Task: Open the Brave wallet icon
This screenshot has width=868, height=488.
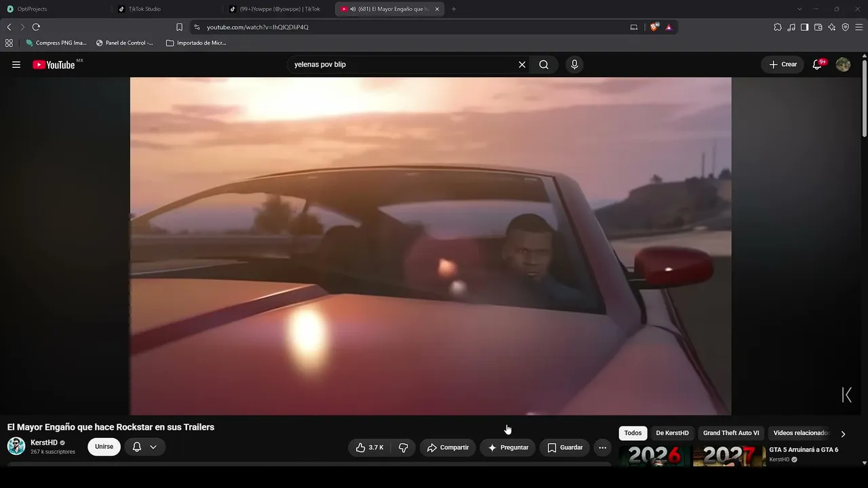Action: 818,27
